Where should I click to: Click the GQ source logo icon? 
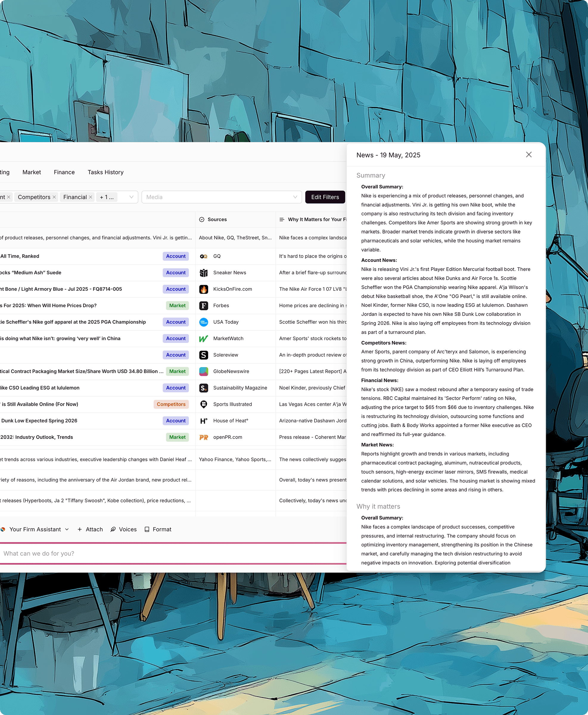click(x=203, y=257)
